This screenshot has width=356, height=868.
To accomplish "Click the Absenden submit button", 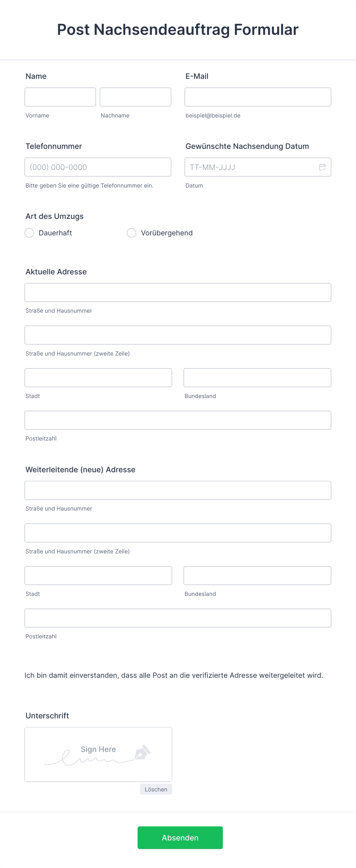I will 180,838.
